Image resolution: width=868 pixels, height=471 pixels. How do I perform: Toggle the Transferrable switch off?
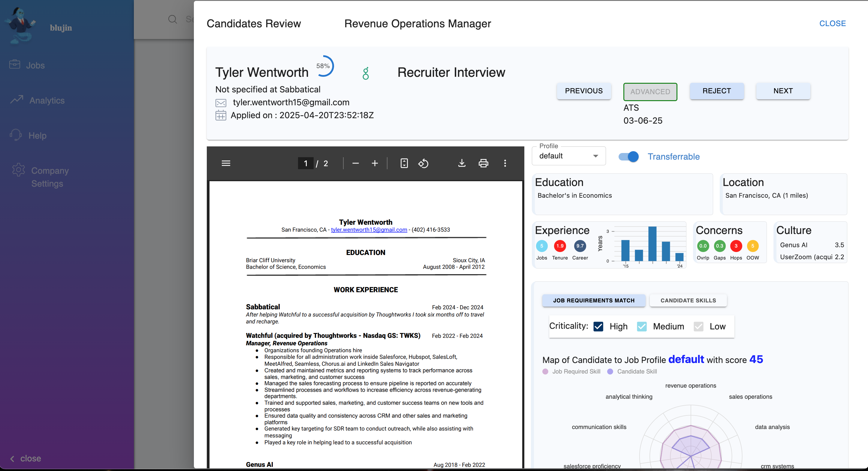coord(629,157)
